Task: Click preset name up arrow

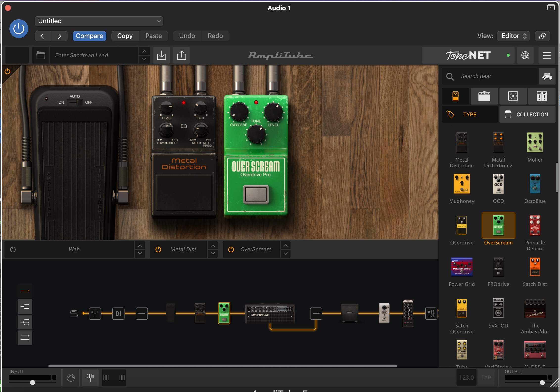Action: pos(144,51)
